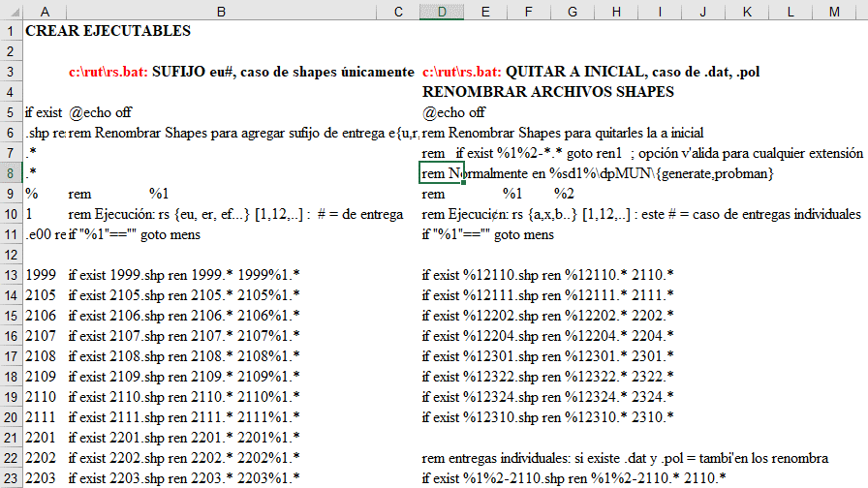
Task: Click the goto ren1 rem cell
Action: click(642, 153)
